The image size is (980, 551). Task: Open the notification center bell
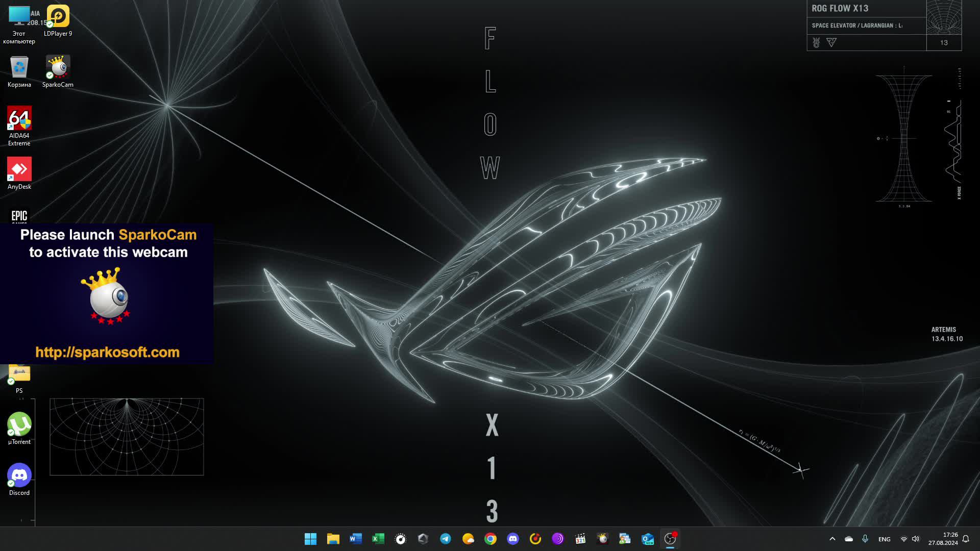(965, 539)
